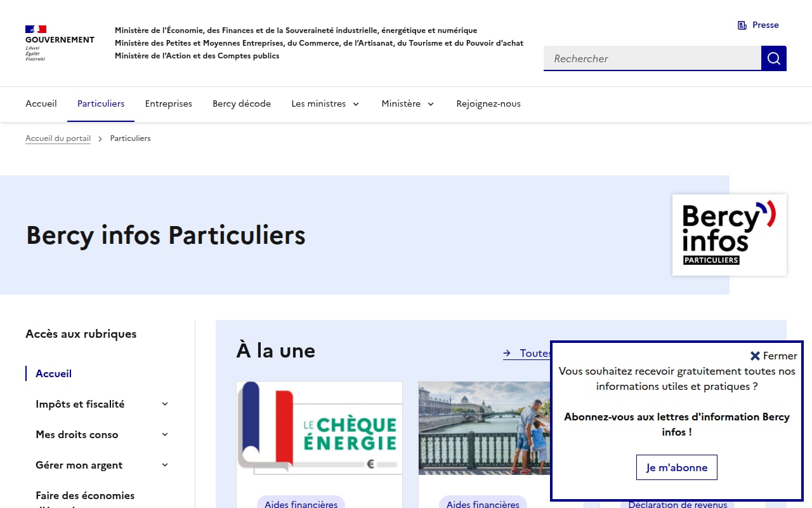
Task: Click the 'Particuliers' breadcrumb text
Action: (x=131, y=138)
